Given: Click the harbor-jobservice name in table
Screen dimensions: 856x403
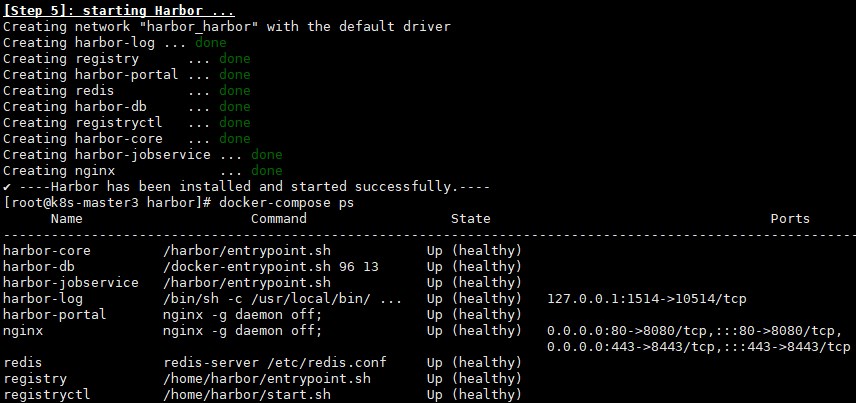Looking at the screenshot, I should click(x=70, y=283).
